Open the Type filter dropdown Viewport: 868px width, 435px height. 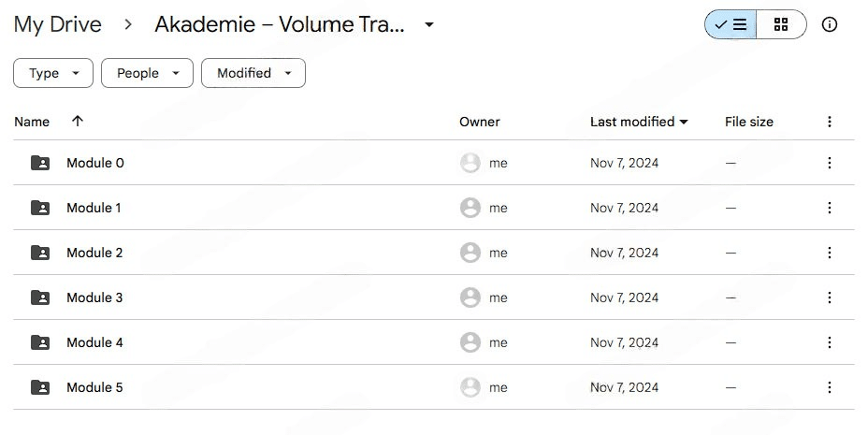53,73
